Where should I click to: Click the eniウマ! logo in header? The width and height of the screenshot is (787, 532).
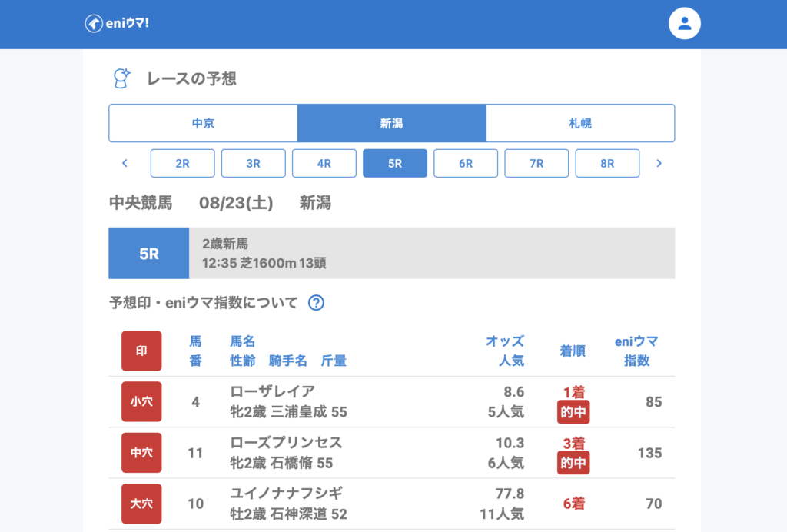click(x=117, y=24)
